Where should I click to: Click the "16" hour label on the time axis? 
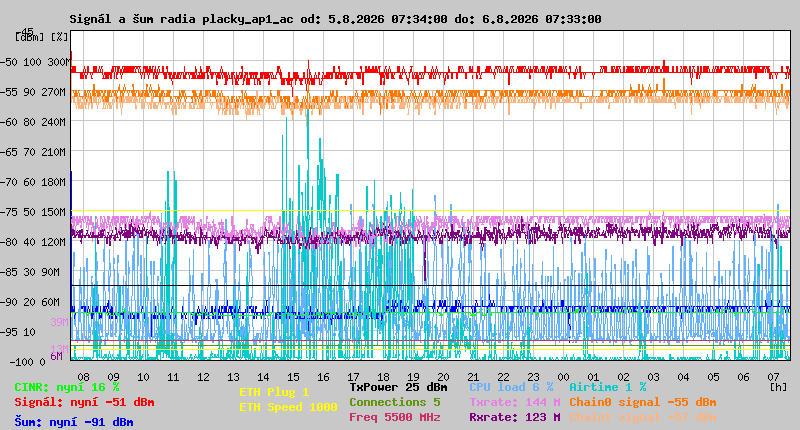[x=323, y=377]
